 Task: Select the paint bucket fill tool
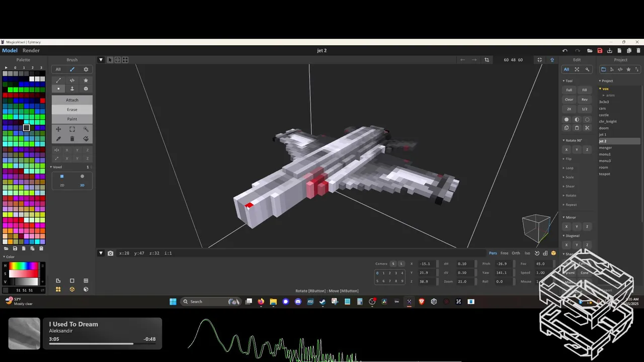(86, 139)
